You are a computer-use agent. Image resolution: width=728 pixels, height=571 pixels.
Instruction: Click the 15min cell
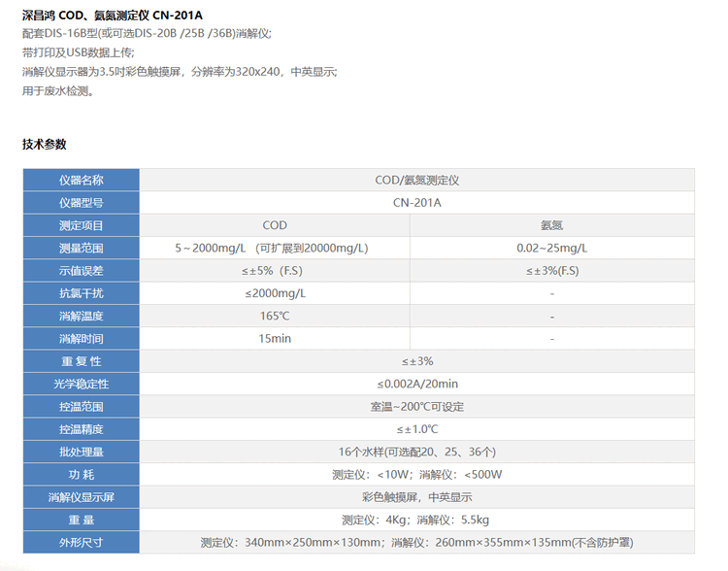coord(275,338)
